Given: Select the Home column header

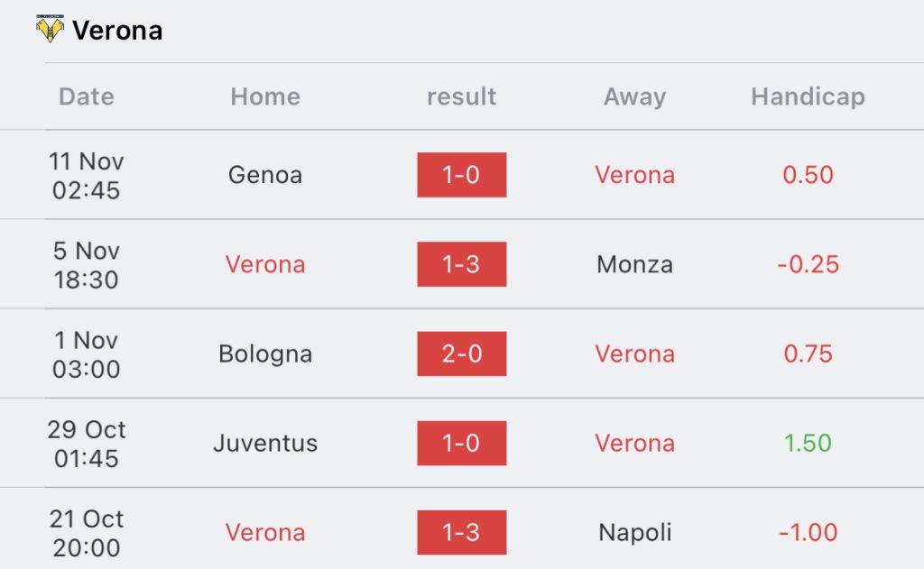Looking at the screenshot, I should [265, 96].
